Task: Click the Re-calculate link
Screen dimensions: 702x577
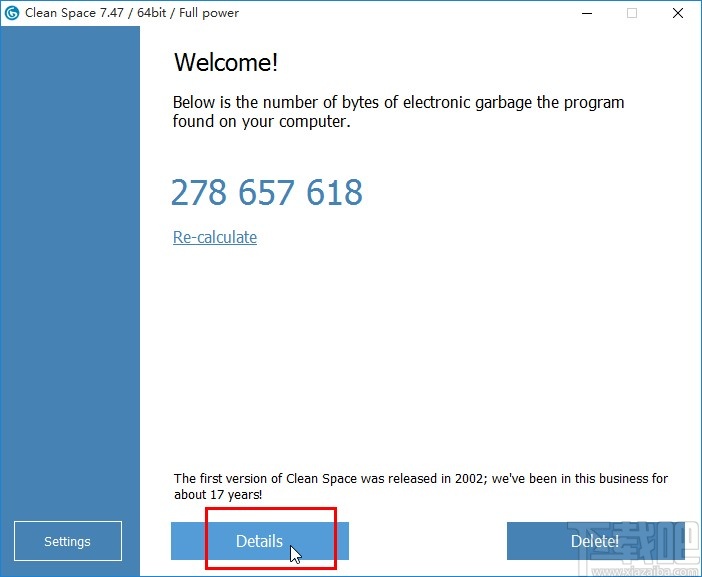Action: point(215,237)
